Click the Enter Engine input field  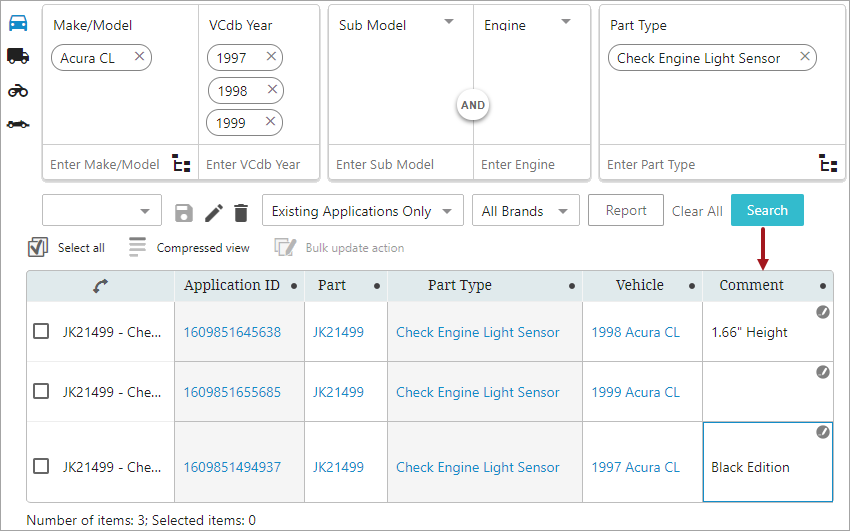point(531,164)
